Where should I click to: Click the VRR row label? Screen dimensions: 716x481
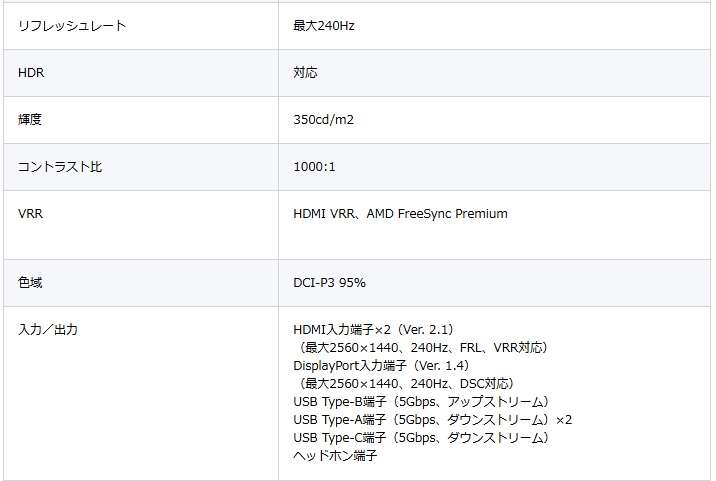[x=30, y=214]
